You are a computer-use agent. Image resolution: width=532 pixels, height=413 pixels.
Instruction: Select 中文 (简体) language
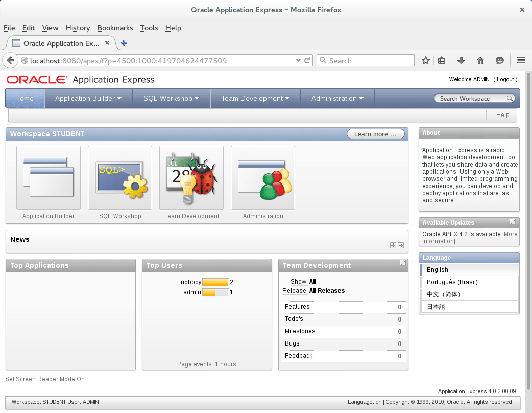[469, 294]
